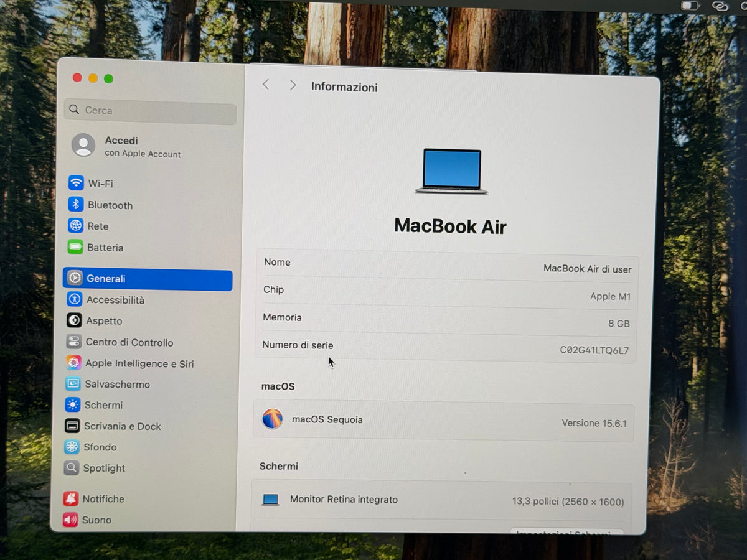
Task: Select the Wi-Fi label in the sidebar
Action: pos(100,184)
